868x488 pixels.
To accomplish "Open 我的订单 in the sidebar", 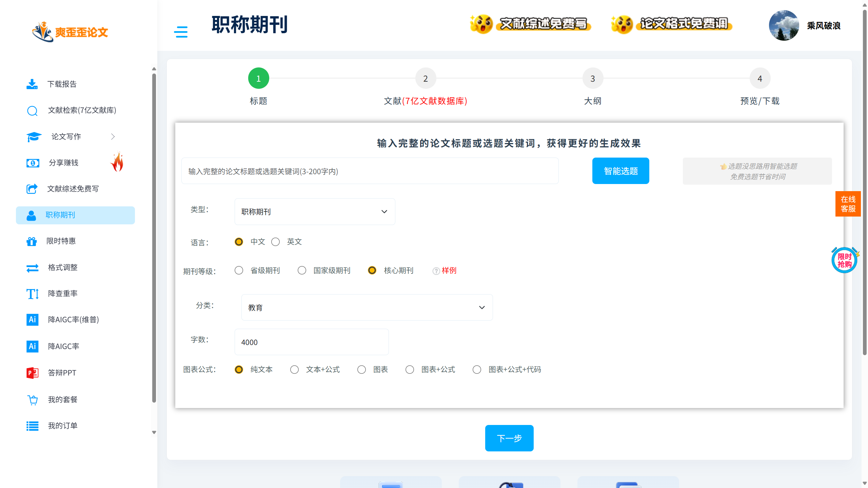I will tap(63, 426).
